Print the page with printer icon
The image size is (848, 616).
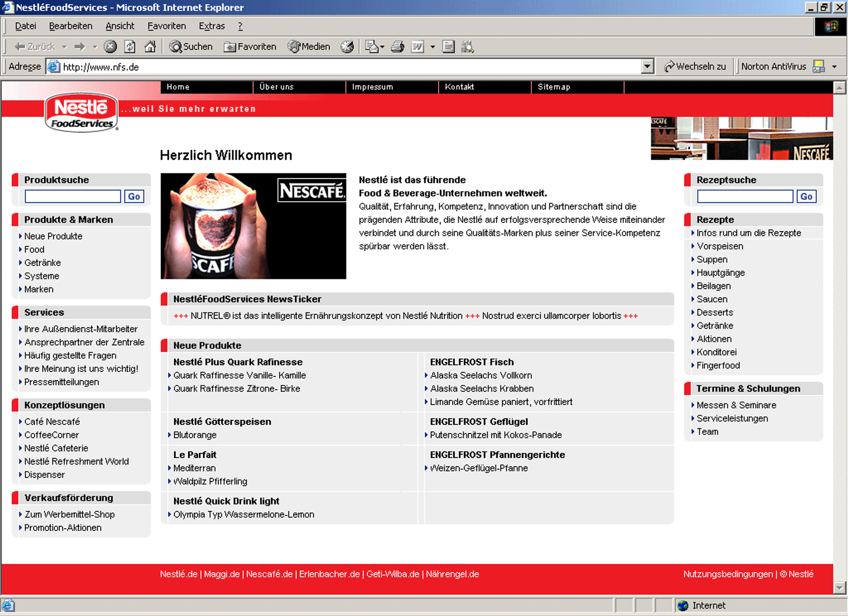click(397, 47)
